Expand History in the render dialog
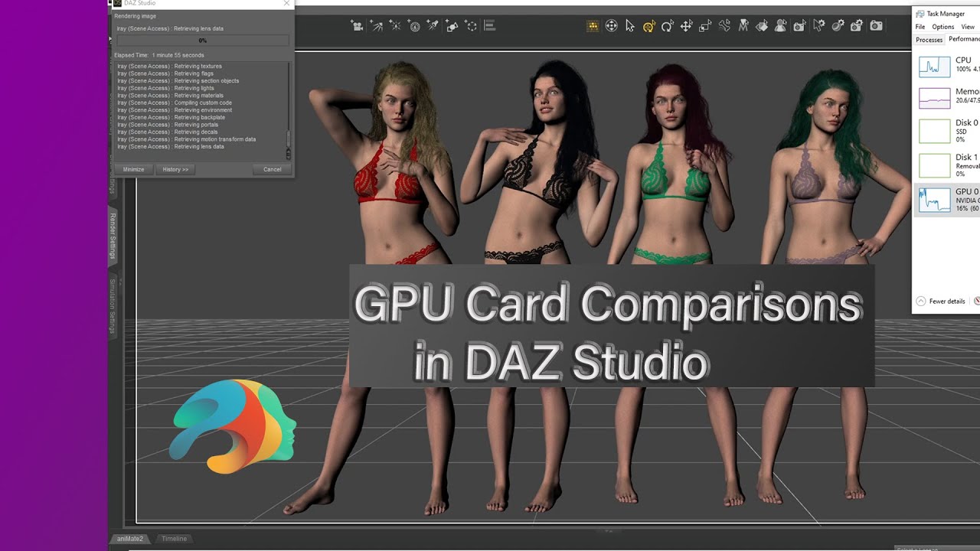Image resolution: width=980 pixels, height=551 pixels. (175, 169)
